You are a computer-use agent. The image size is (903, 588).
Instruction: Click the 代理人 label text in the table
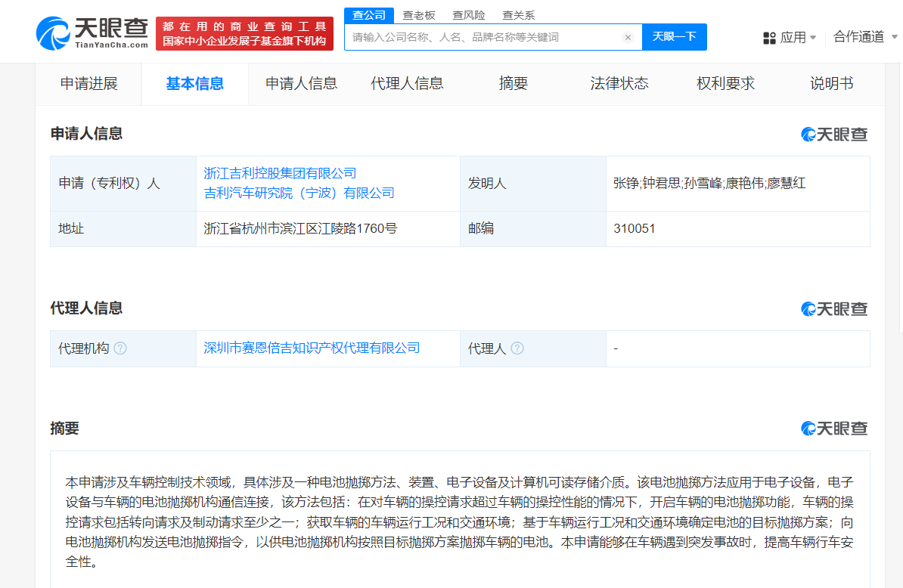pyautogui.click(x=487, y=348)
